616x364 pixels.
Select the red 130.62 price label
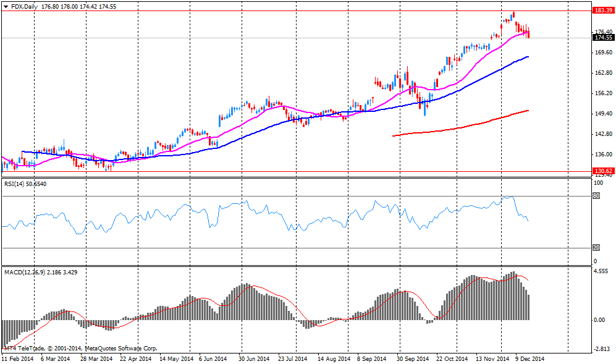(602, 171)
